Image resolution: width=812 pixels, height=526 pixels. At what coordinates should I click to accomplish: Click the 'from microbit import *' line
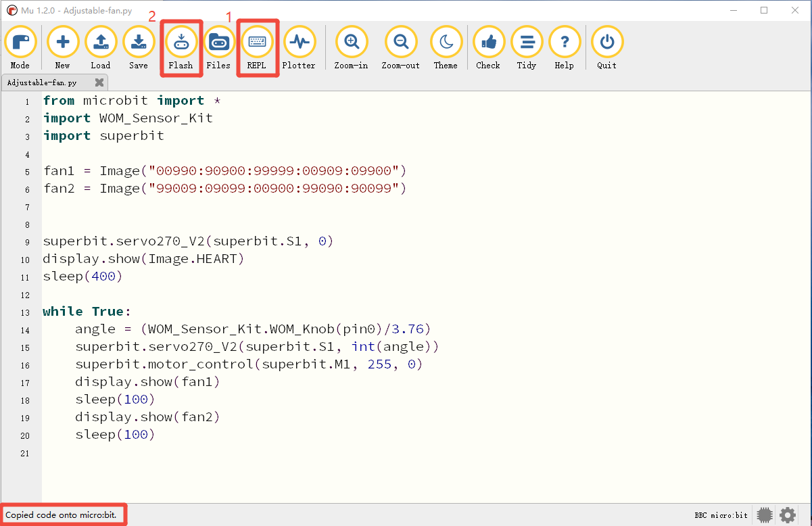(x=133, y=101)
